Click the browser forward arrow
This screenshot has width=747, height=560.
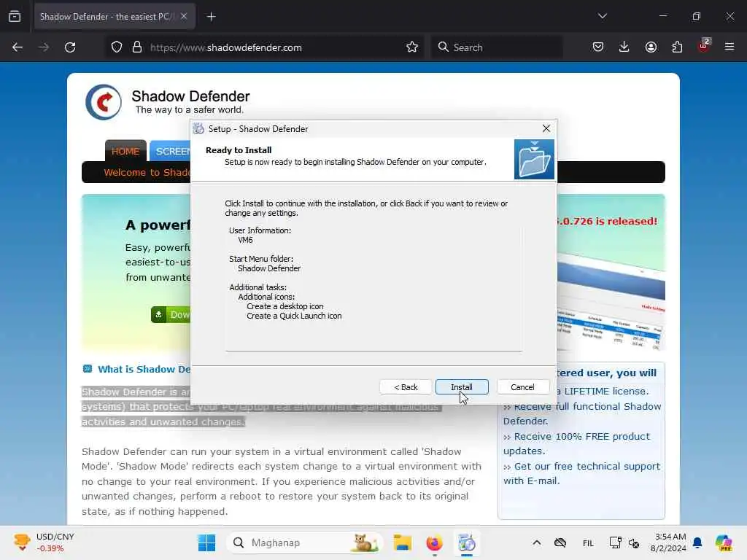(x=44, y=47)
